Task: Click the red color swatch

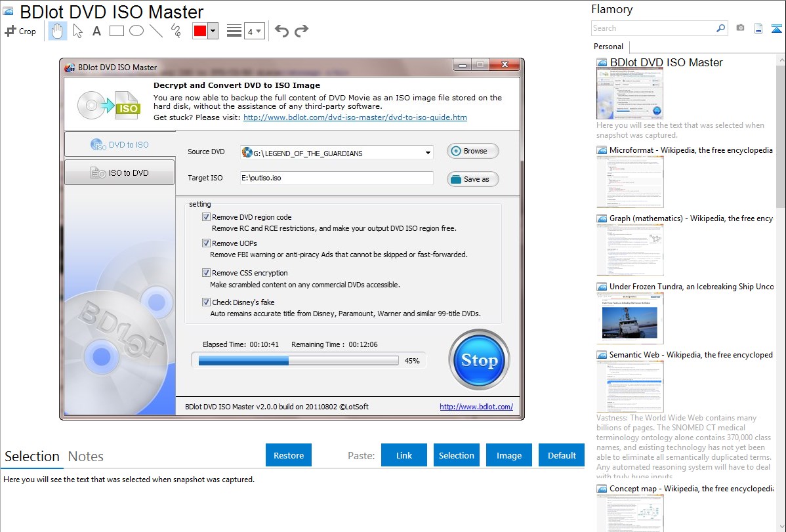Action: [199, 31]
